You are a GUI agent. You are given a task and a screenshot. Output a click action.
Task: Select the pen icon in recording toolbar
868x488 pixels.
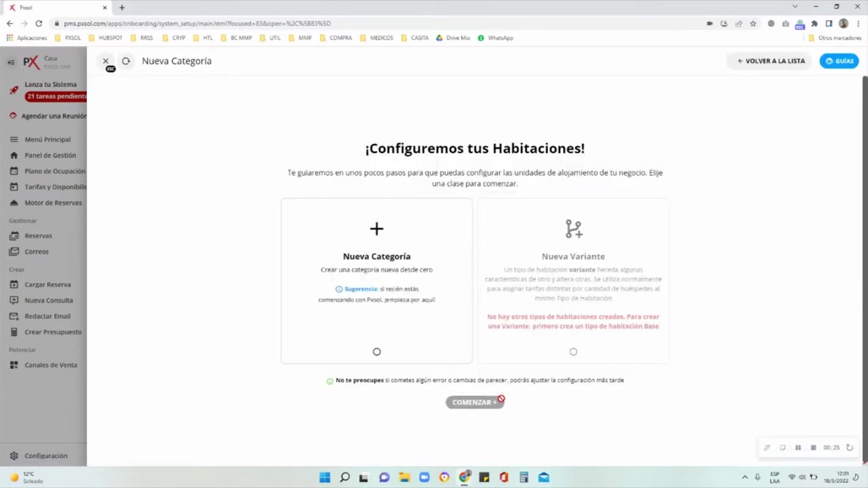pos(766,447)
